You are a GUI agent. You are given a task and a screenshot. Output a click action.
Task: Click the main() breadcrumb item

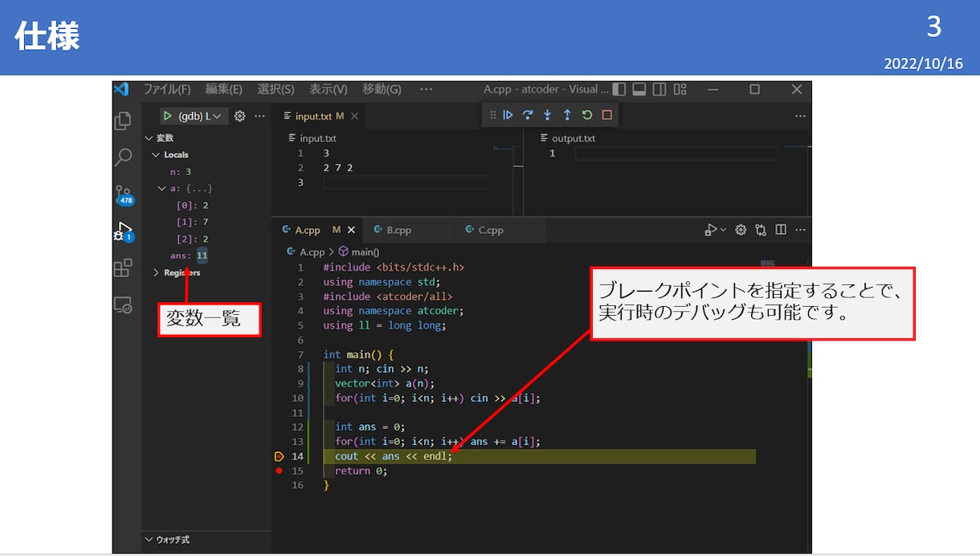(359, 251)
